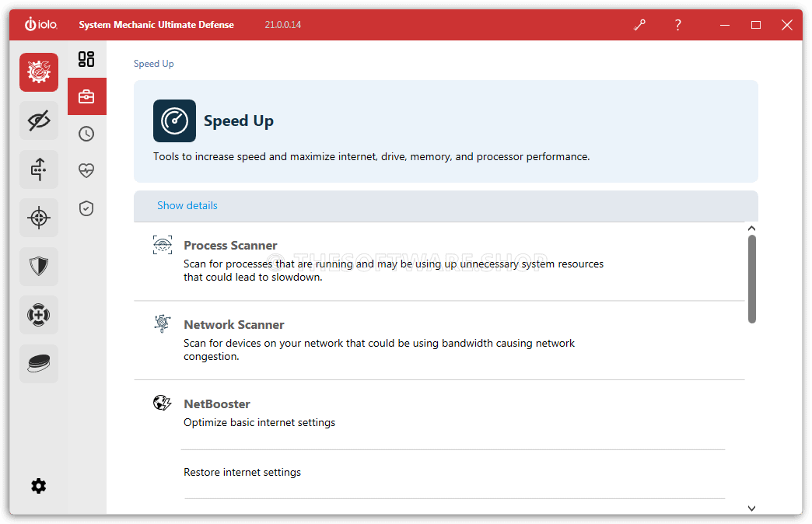Click the Speed Up heading text

pos(239,121)
